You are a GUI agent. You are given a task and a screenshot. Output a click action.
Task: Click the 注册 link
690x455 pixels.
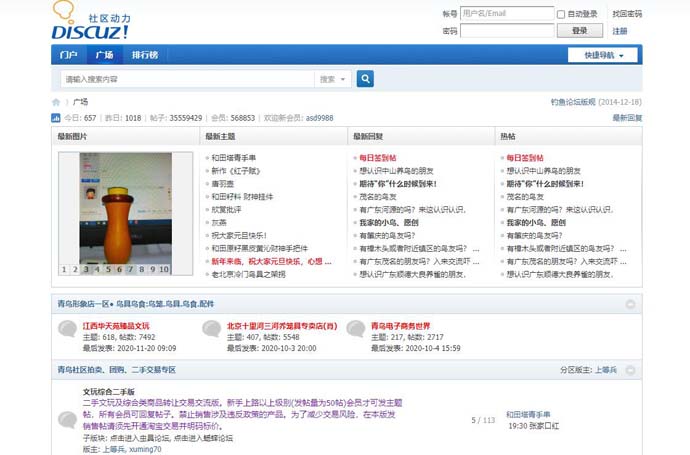[620, 31]
